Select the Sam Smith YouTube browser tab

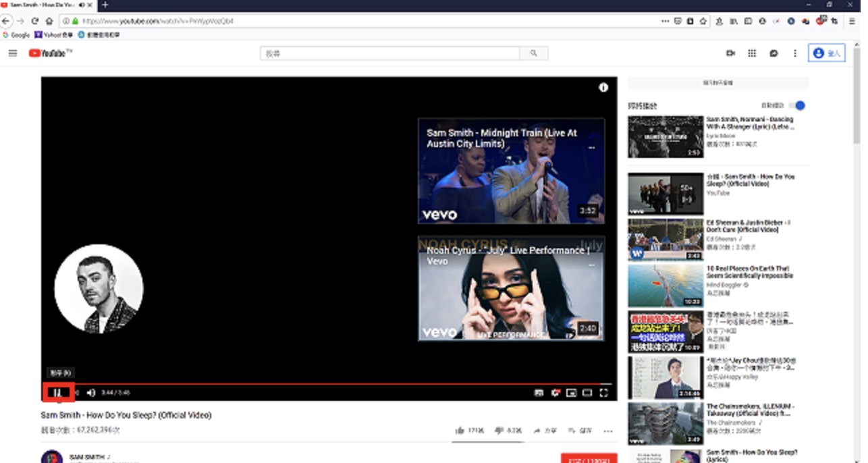tap(49, 5)
